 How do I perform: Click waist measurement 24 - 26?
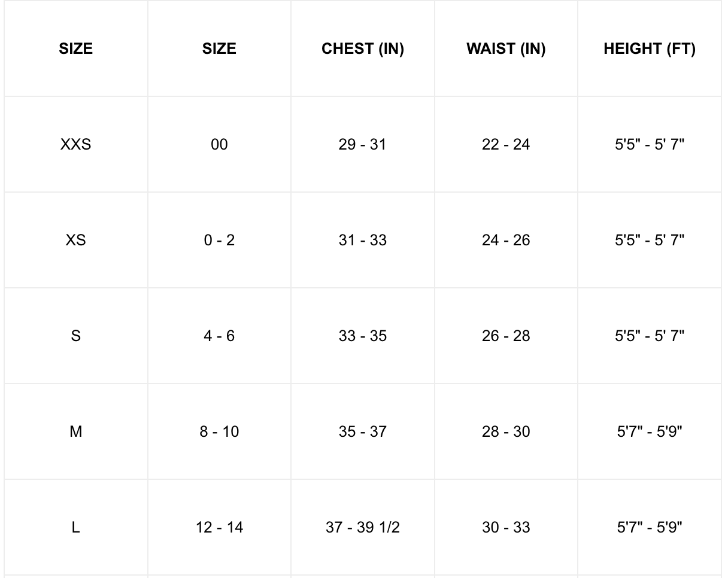[x=506, y=240]
